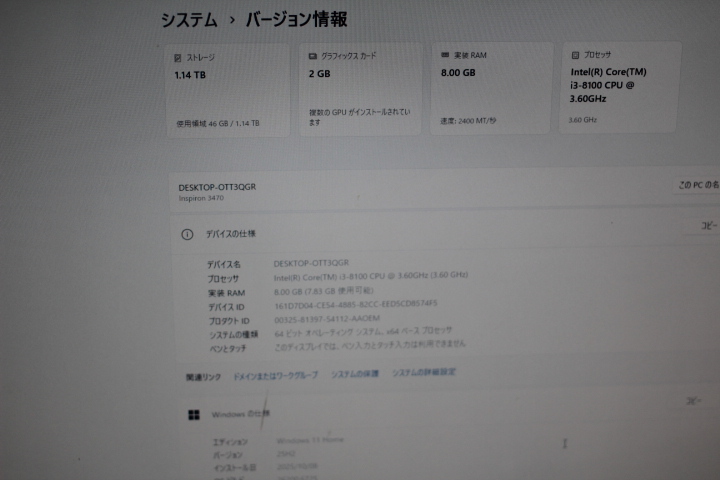Click the デバイス名 value DESKTOP-OTT3QGR
The height and width of the screenshot is (480, 720).
pyautogui.click(x=311, y=263)
